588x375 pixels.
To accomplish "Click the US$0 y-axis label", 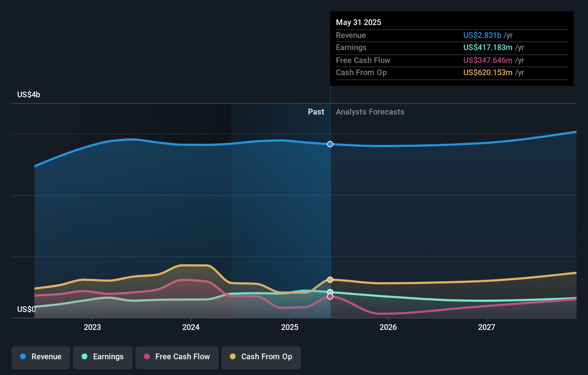I will coord(26,309).
